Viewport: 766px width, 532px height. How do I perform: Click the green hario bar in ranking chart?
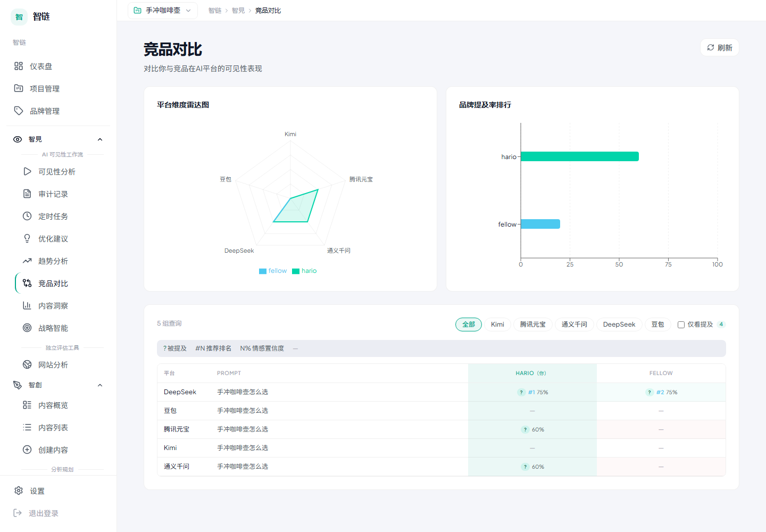click(x=580, y=156)
